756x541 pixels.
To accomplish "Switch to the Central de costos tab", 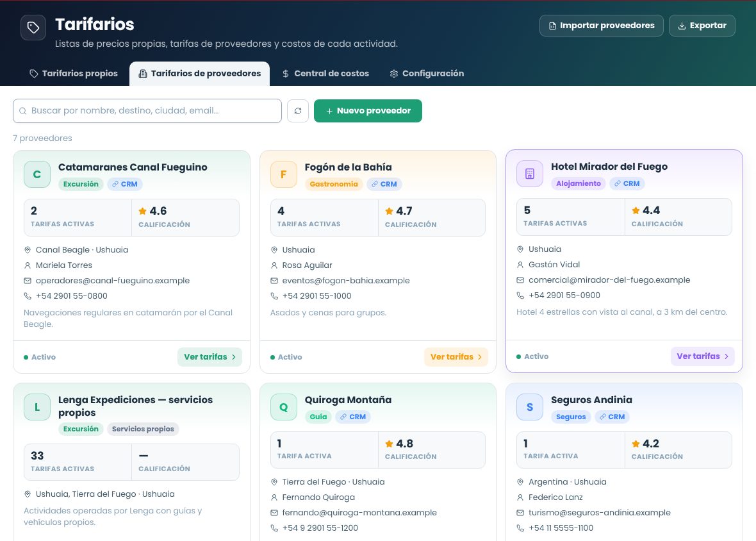I will (325, 74).
